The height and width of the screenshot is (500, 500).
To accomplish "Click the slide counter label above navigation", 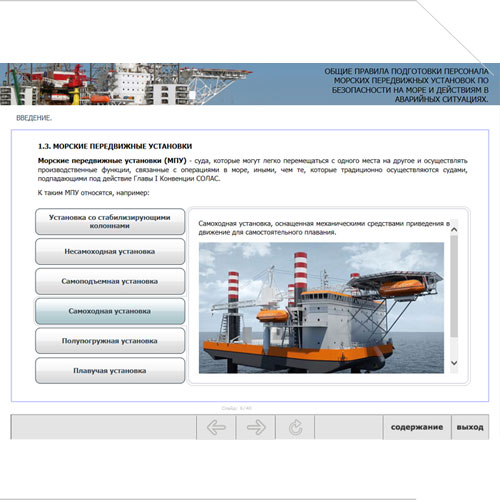I will tap(237, 408).
